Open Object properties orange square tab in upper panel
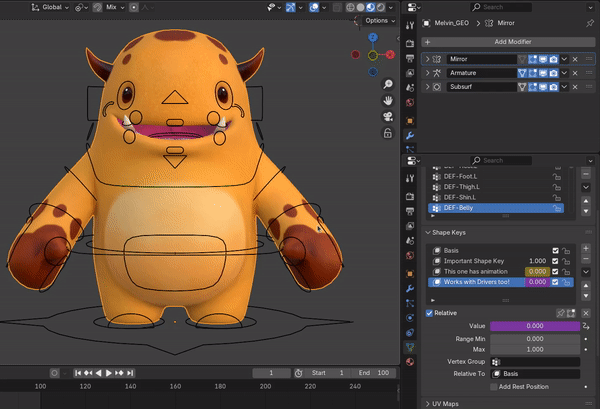 pyautogui.click(x=410, y=121)
